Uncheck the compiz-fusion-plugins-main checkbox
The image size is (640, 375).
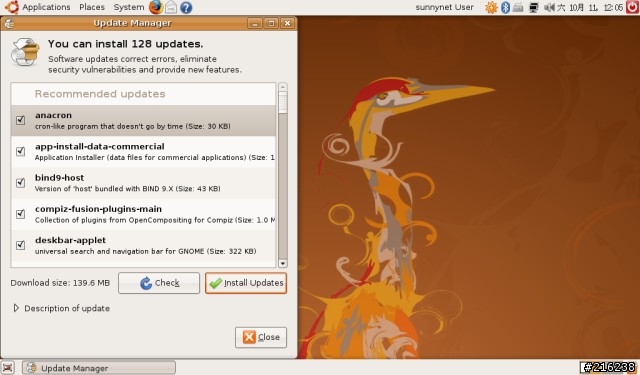(x=20, y=214)
